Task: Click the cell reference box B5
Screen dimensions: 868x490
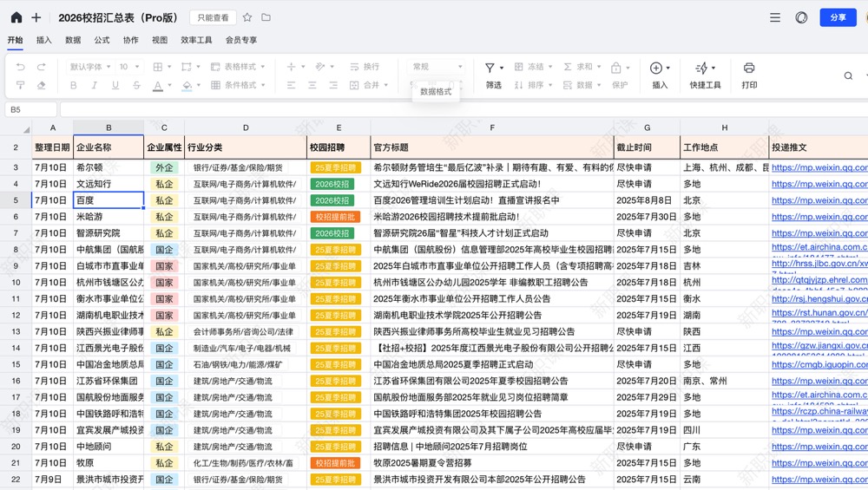Action: pyautogui.click(x=31, y=109)
